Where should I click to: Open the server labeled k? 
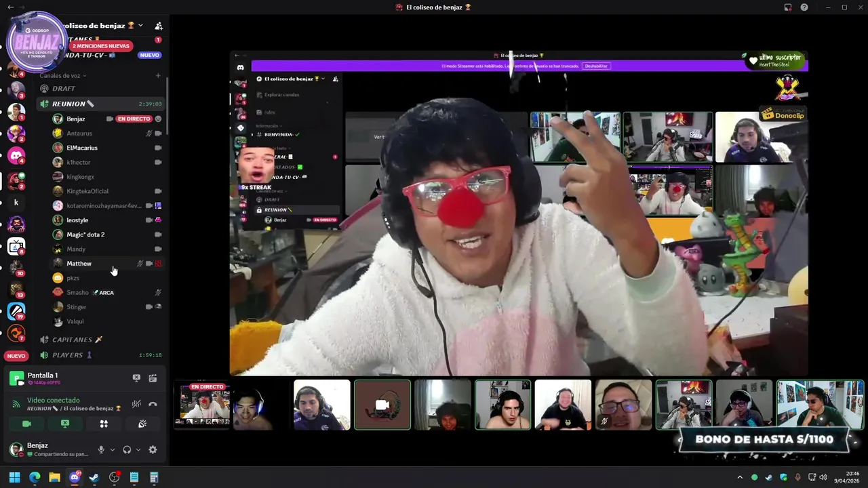pos(16,203)
